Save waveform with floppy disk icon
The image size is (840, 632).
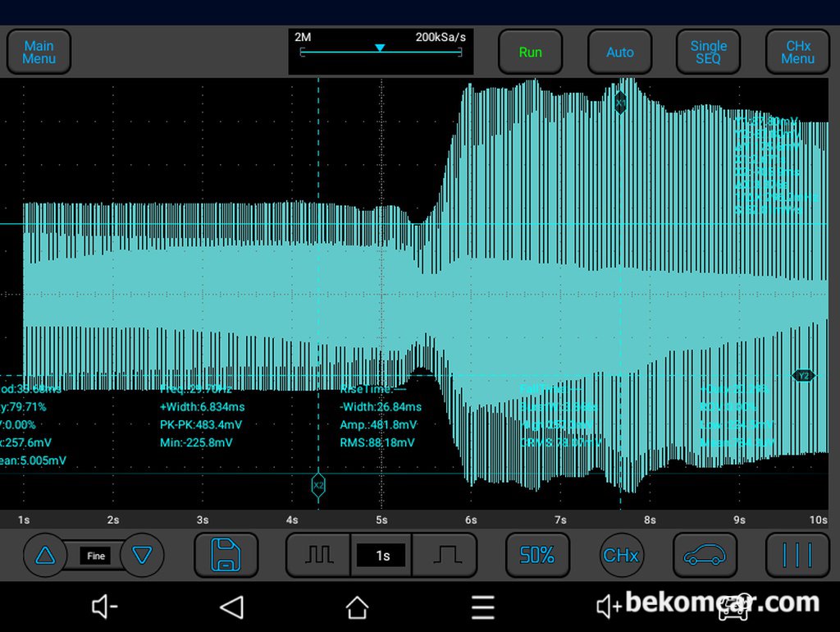[x=226, y=555]
